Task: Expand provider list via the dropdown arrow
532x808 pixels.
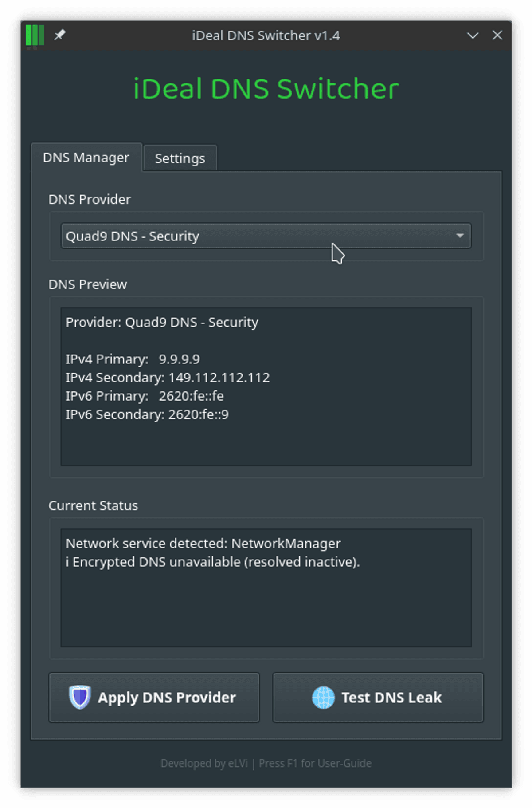Action: [x=460, y=236]
